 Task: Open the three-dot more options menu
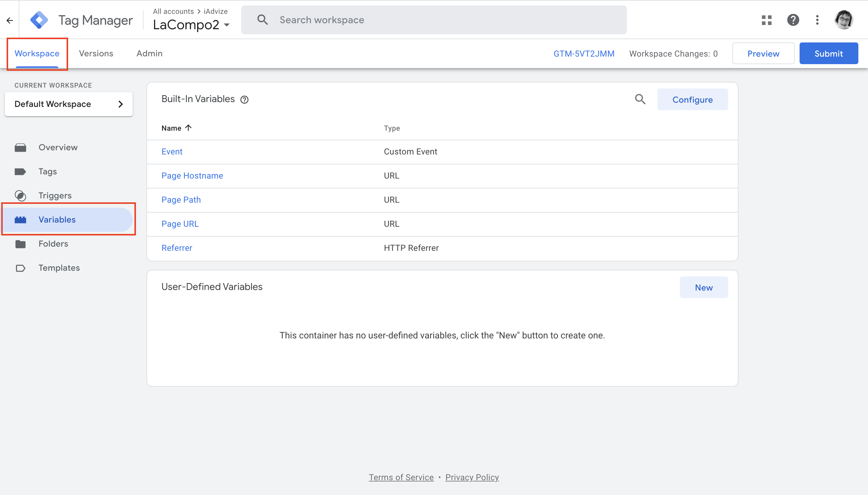[x=817, y=20]
